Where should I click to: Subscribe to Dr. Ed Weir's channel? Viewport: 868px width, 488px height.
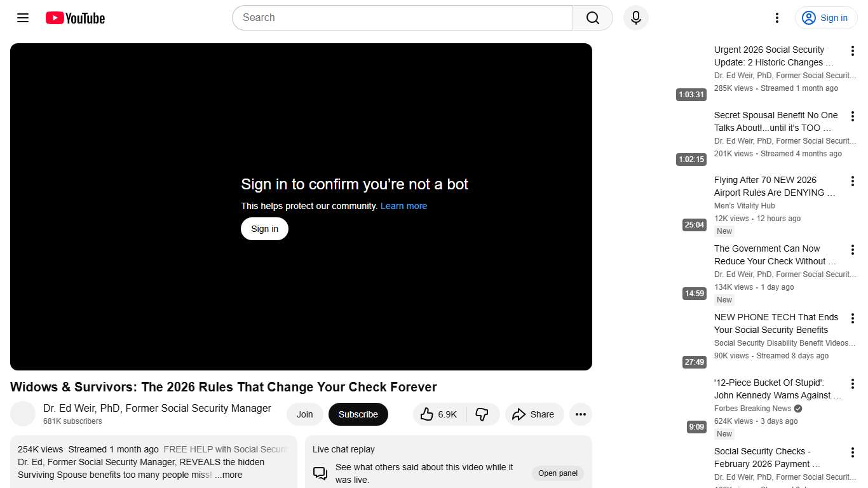point(358,414)
